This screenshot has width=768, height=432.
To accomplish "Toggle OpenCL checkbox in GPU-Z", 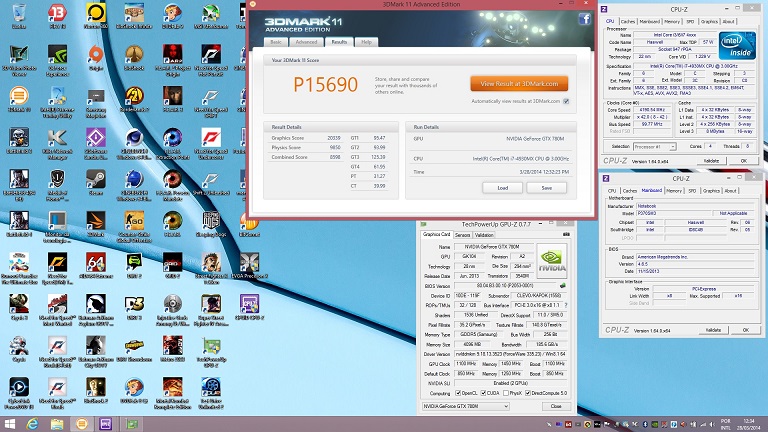I will 458,393.
